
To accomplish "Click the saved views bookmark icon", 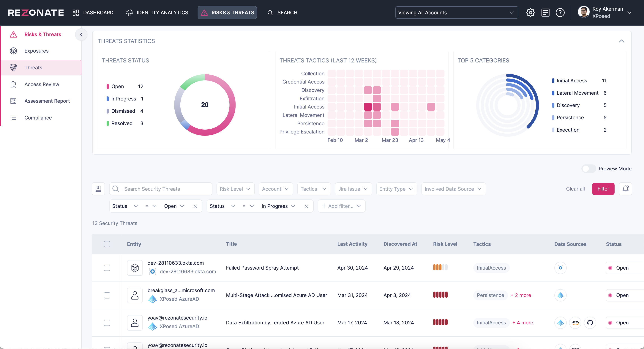I will [x=98, y=189].
